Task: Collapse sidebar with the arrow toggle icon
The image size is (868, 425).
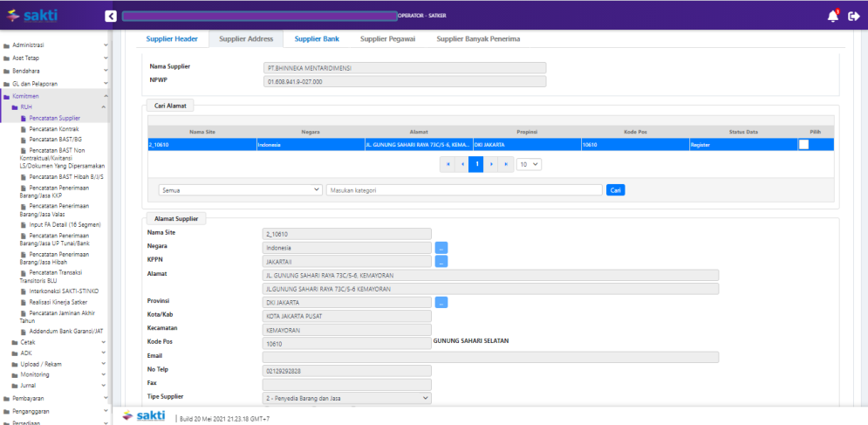Action: [x=110, y=16]
